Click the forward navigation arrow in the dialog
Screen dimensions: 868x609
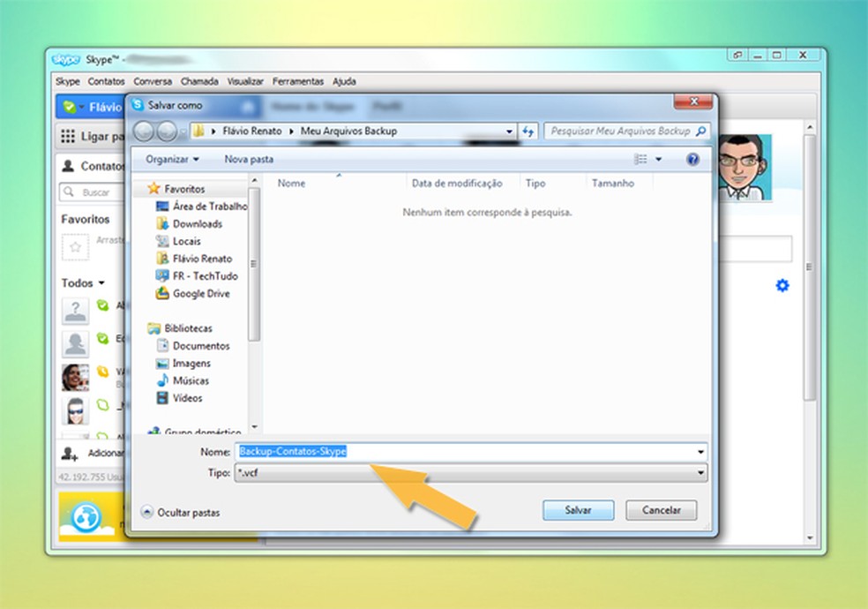tap(167, 132)
